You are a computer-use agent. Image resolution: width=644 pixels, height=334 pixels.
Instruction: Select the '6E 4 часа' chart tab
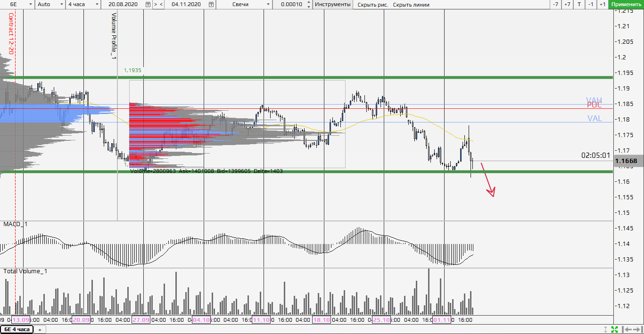pos(17,329)
